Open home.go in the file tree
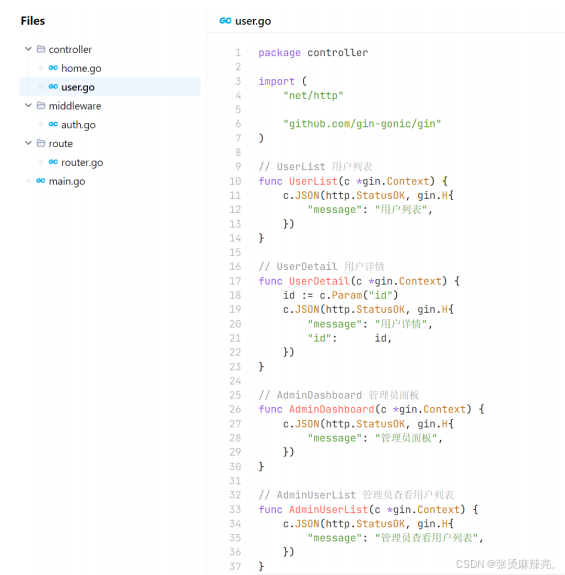Image resolution: width=565 pixels, height=575 pixels. point(81,68)
